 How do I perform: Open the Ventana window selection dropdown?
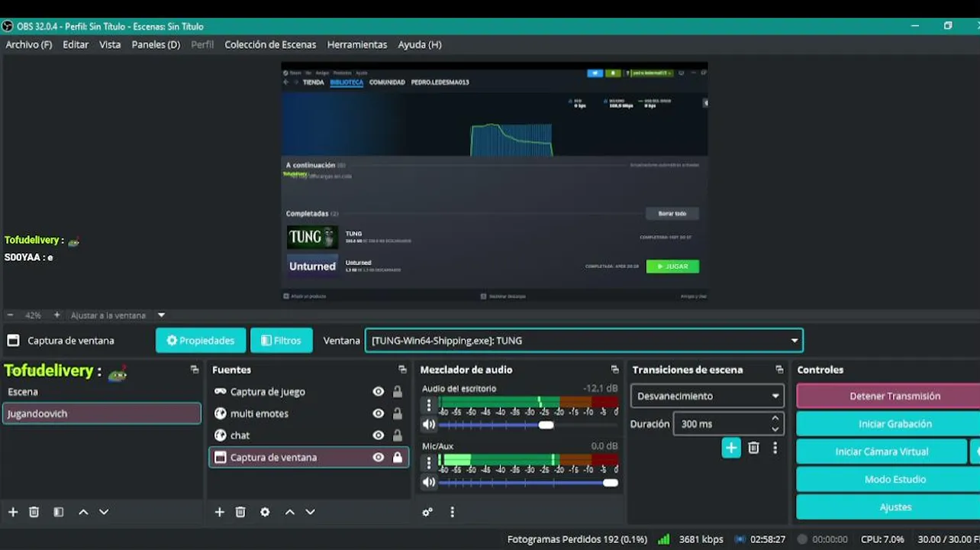pos(584,341)
